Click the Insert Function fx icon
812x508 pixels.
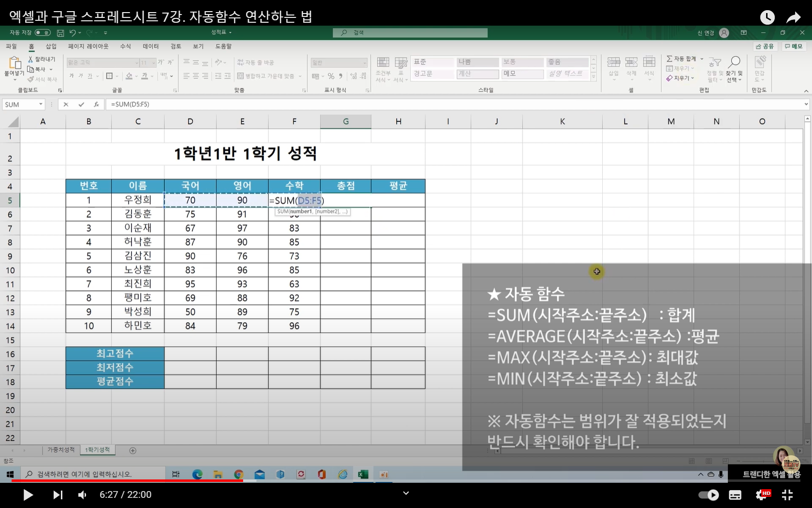(x=96, y=104)
